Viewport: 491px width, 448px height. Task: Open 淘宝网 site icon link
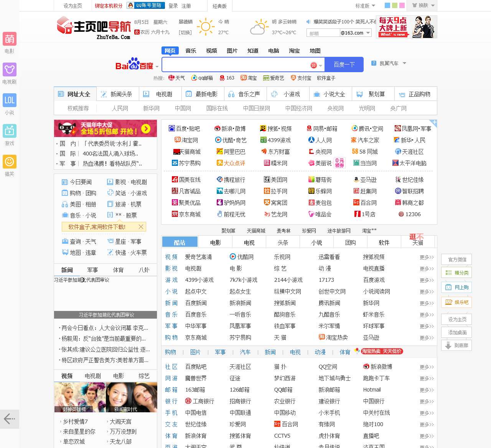pyautogui.click(x=186, y=140)
